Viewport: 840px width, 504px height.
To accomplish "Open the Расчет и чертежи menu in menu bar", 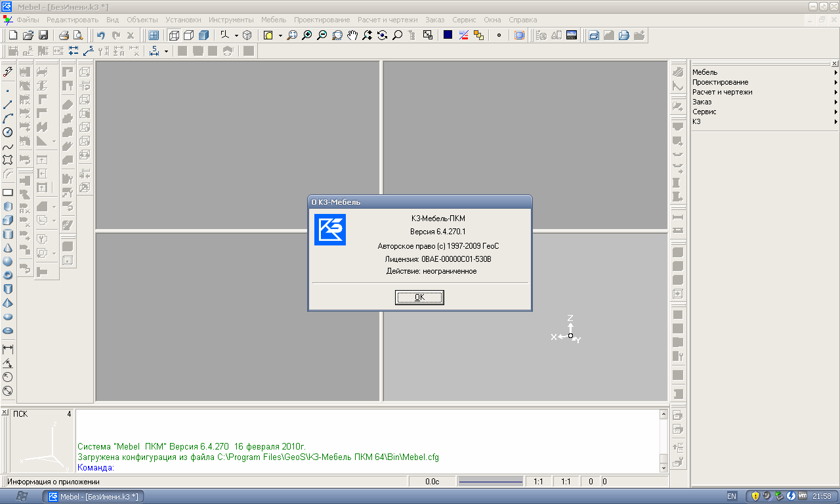I will coord(387,20).
